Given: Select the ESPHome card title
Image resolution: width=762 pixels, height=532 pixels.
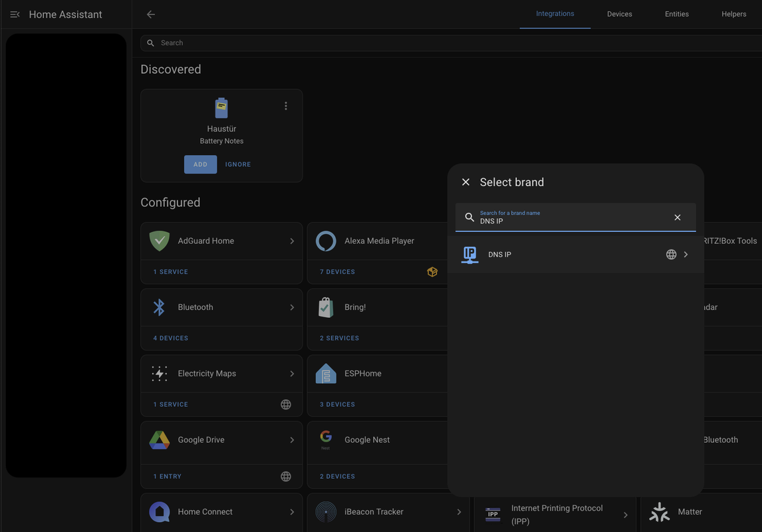Looking at the screenshot, I should tap(363, 374).
